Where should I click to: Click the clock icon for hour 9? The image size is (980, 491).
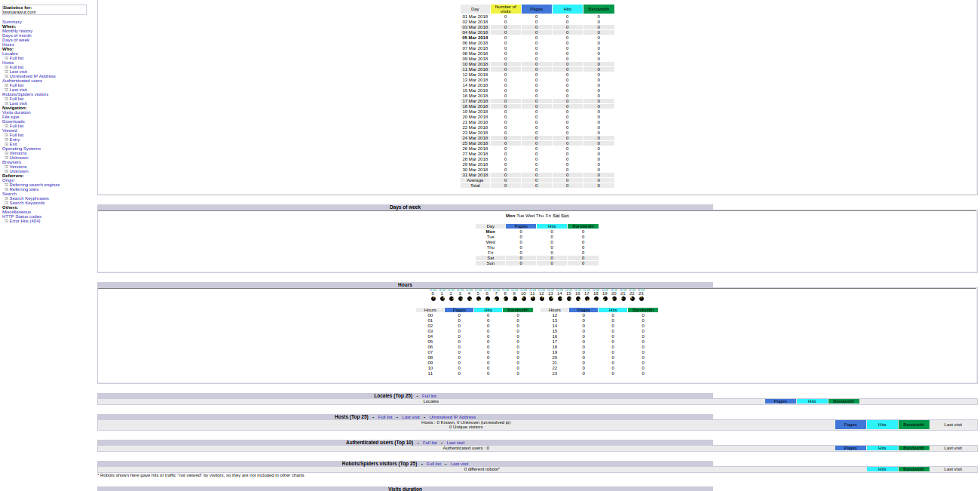(x=515, y=299)
